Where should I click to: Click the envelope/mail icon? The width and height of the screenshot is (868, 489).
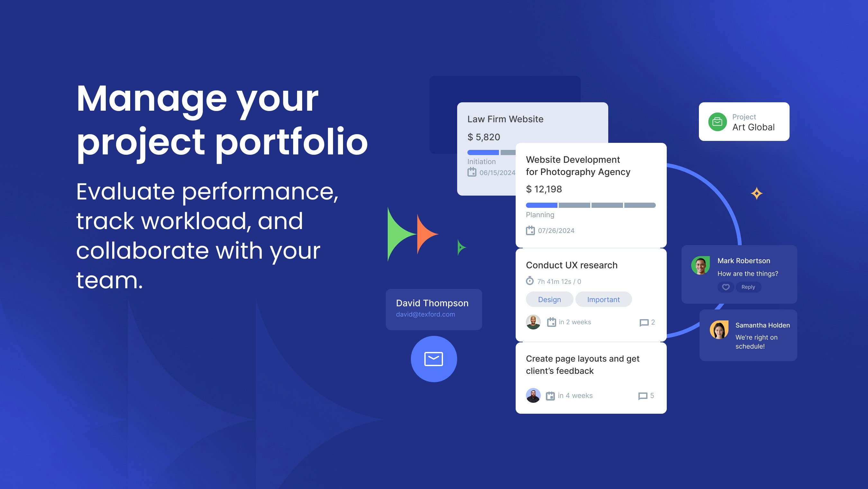point(433,359)
